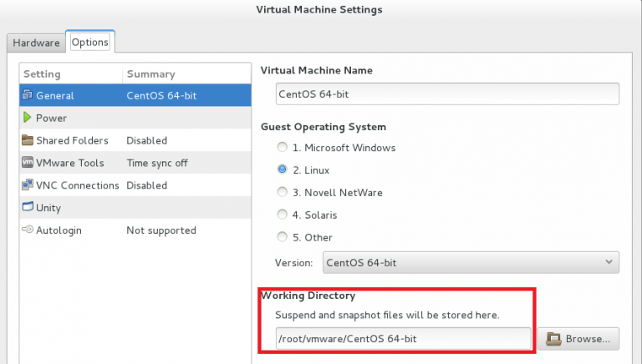The image size is (642, 364).
Task: Click the 'Not supported' summary text
Action: tap(161, 230)
